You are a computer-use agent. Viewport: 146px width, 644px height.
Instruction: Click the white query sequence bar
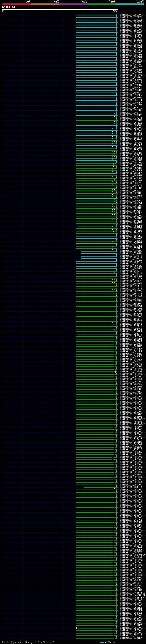tap(60, 9)
